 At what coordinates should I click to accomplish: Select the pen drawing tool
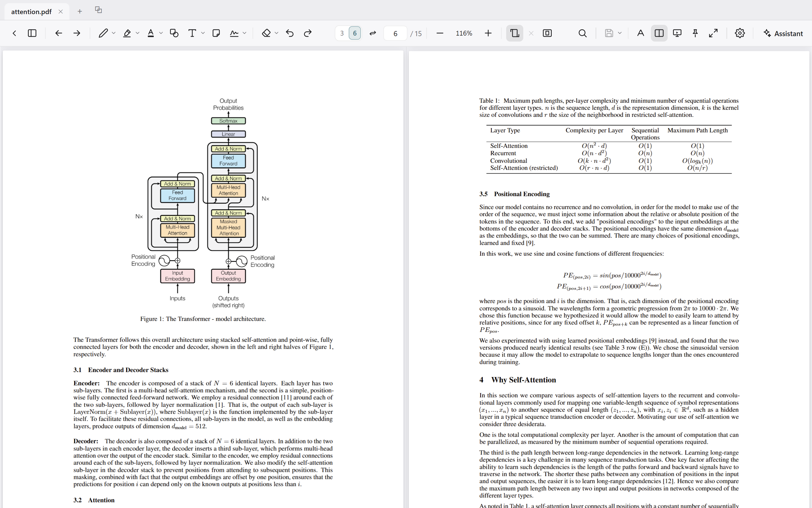coord(103,33)
